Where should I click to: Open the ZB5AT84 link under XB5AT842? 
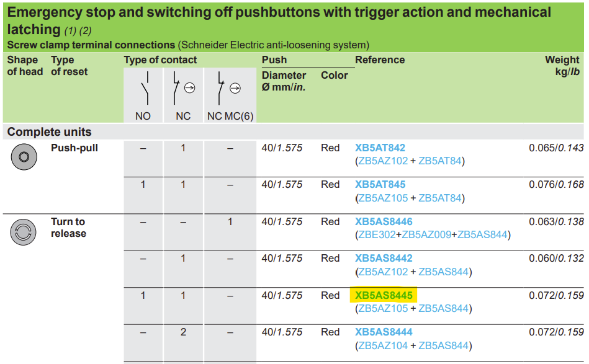coord(440,161)
